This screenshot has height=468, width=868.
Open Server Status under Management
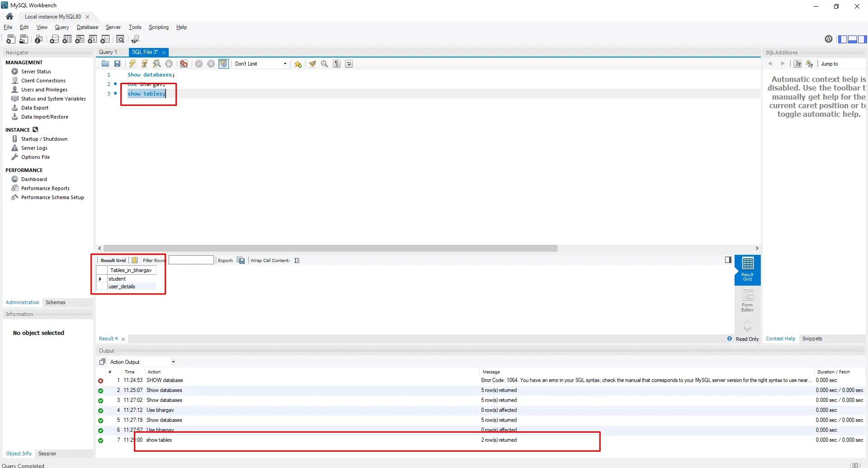[x=36, y=72]
